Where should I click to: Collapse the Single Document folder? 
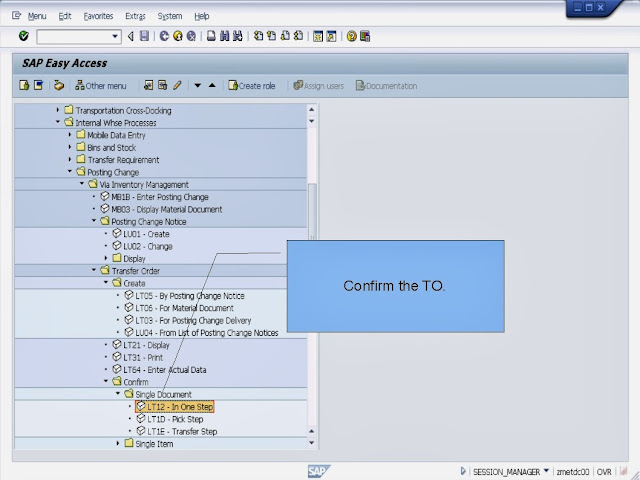[x=118, y=393]
